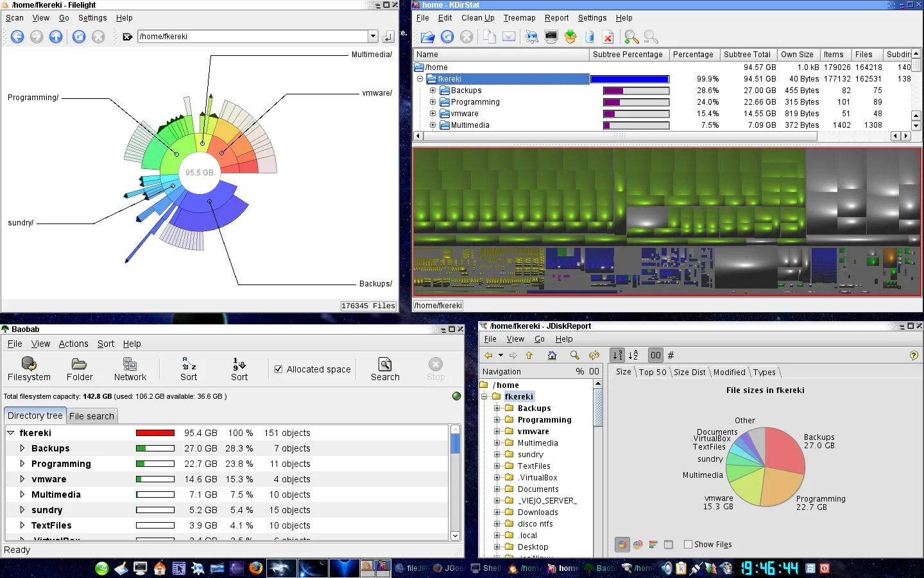Image resolution: width=924 pixels, height=578 pixels.
Task: Send mail to owner using the KDirStat envelope icon
Action: [x=509, y=37]
